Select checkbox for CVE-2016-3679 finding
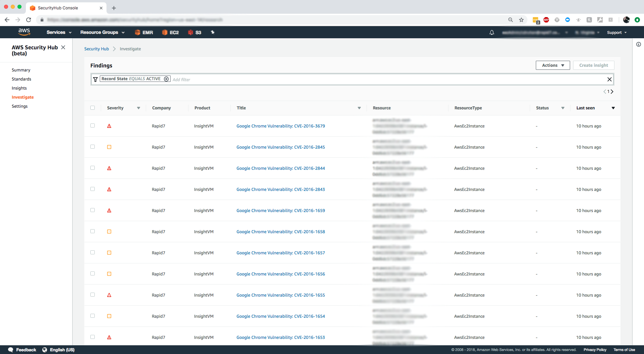Screen dimensions: 644x354 [x=93, y=125]
